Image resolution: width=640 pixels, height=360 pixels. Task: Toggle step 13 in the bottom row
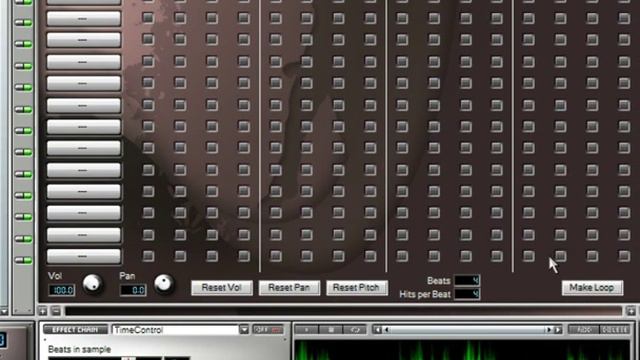[529, 256]
